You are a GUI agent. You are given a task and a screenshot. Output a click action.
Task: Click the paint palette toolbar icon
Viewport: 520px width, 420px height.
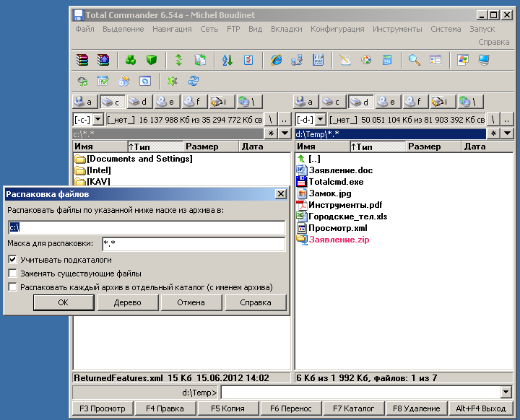[x=366, y=60]
